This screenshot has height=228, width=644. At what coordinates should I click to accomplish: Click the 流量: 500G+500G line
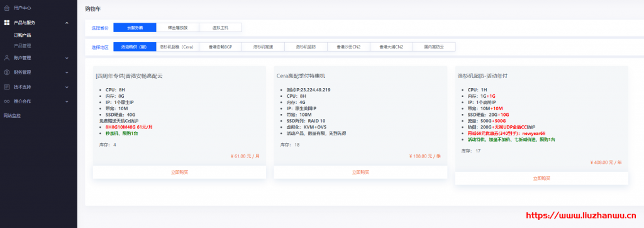tap(487, 121)
